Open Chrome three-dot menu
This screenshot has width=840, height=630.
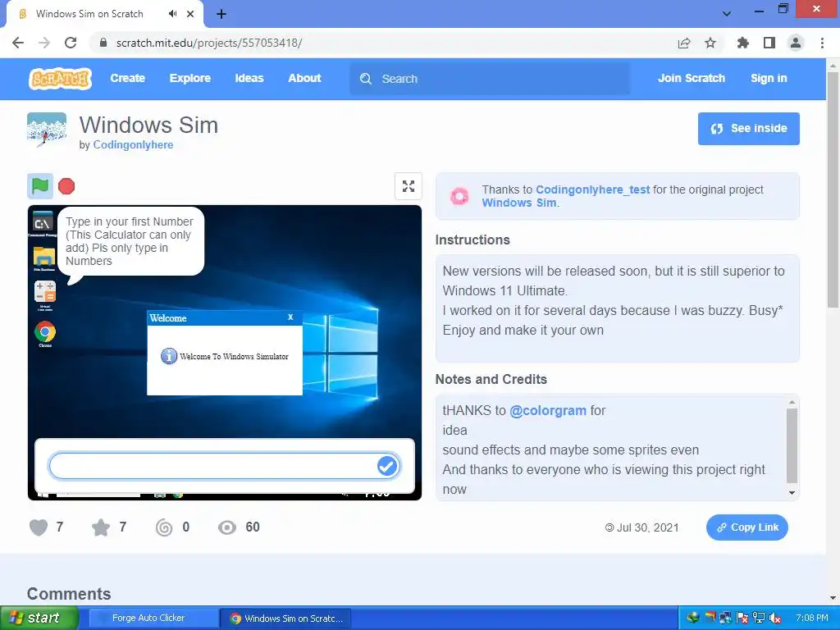pyautogui.click(x=822, y=43)
